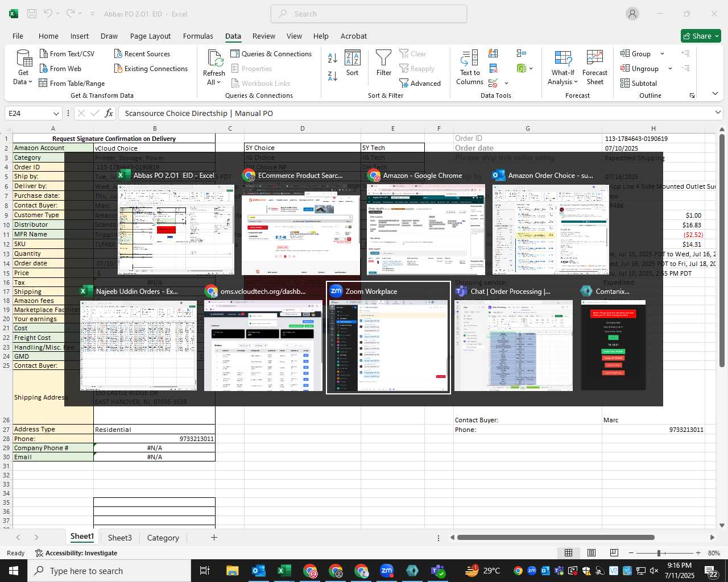Open the Sort dialog
728x582 pixels.
tap(353, 63)
